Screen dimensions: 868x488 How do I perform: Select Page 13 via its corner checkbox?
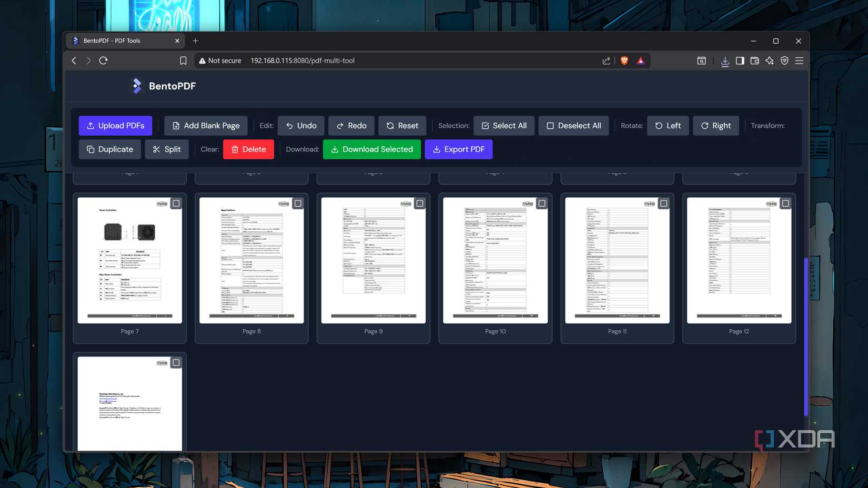coord(176,362)
